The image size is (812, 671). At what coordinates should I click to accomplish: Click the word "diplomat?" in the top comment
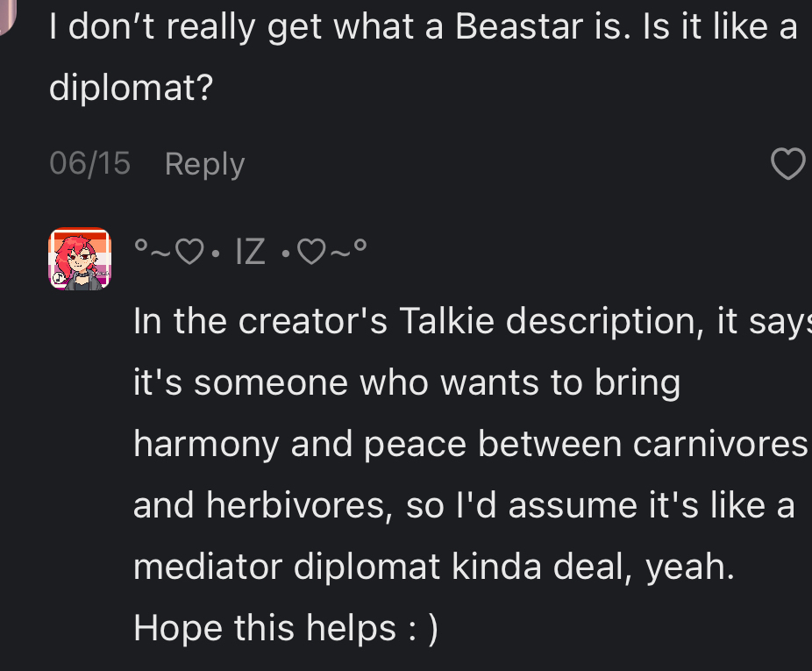coord(132,89)
